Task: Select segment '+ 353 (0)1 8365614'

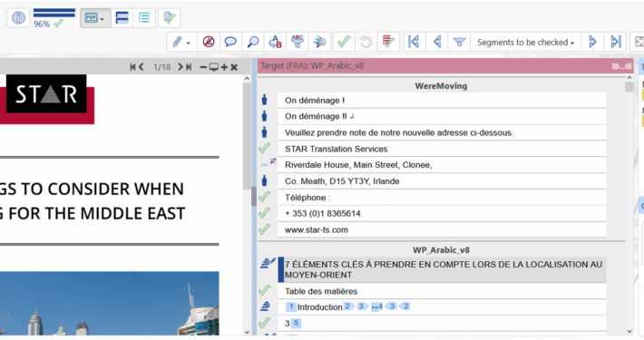Action: tap(442, 214)
